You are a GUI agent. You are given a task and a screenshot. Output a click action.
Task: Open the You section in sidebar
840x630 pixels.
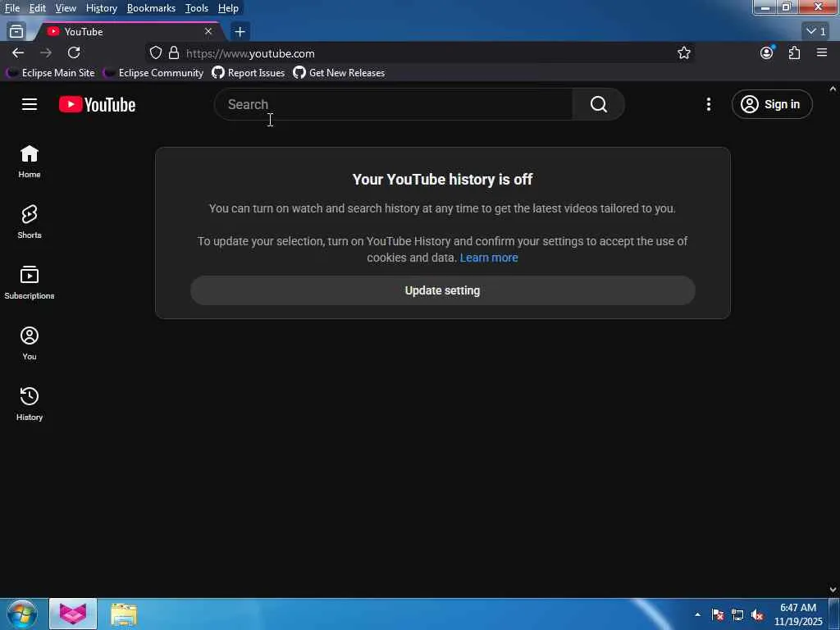click(x=30, y=344)
